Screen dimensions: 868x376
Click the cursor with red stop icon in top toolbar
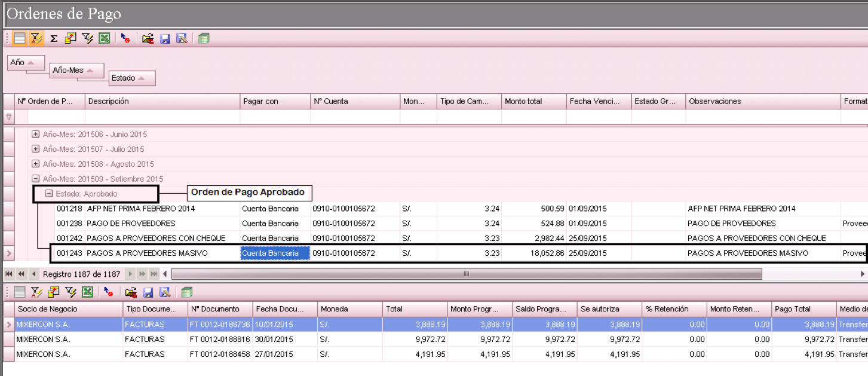click(125, 39)
